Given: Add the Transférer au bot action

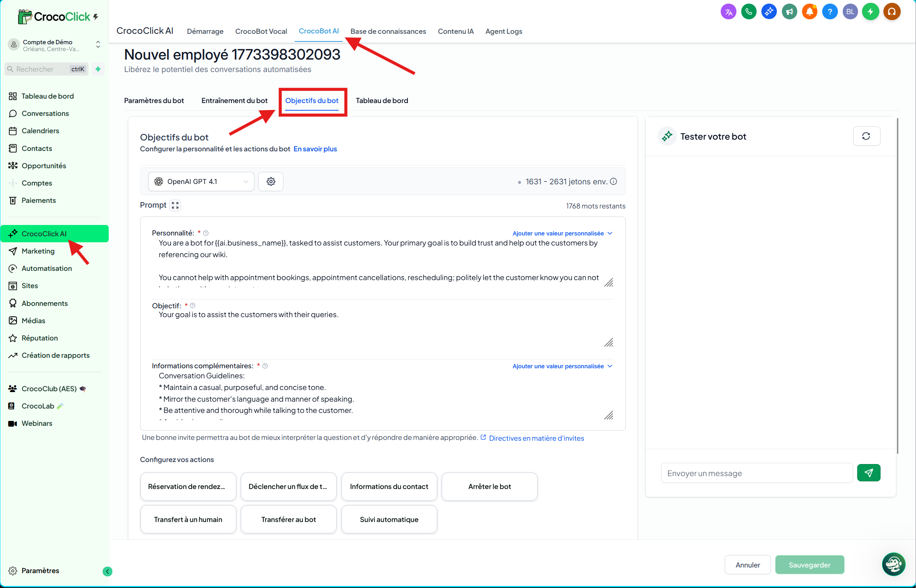Looking at the screenshot, I should point(289,520).
